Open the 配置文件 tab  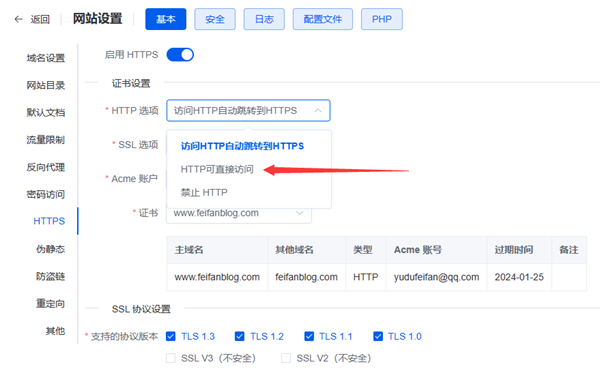pyautogui.click(x=323, y=19)
